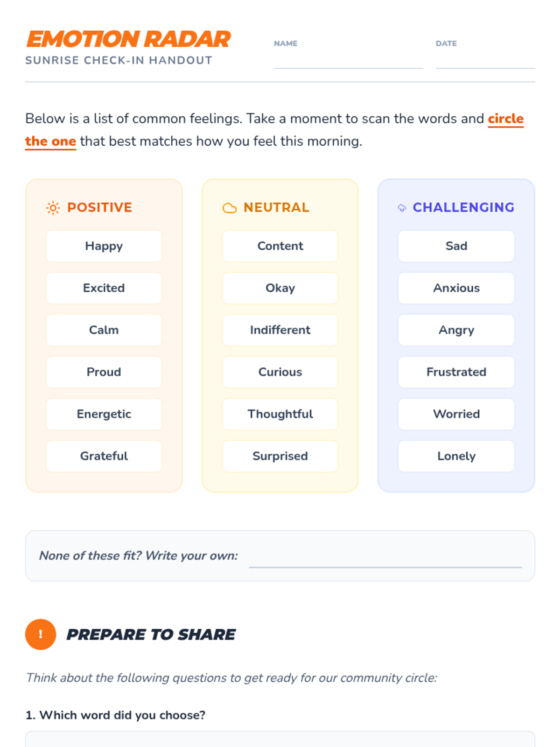Click the underlined 'circle' text
The width and height of the screenshot is (560, 747).
click(505, 119)
